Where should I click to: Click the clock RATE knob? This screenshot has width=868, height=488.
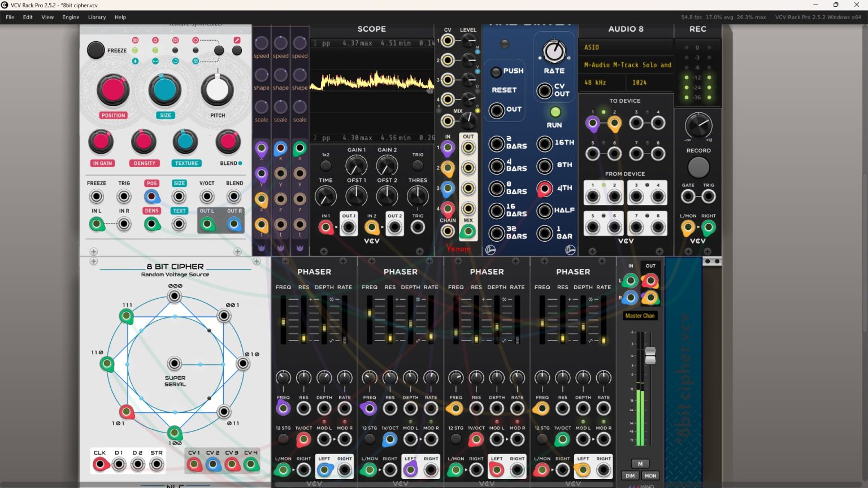(x=554, y=52)
